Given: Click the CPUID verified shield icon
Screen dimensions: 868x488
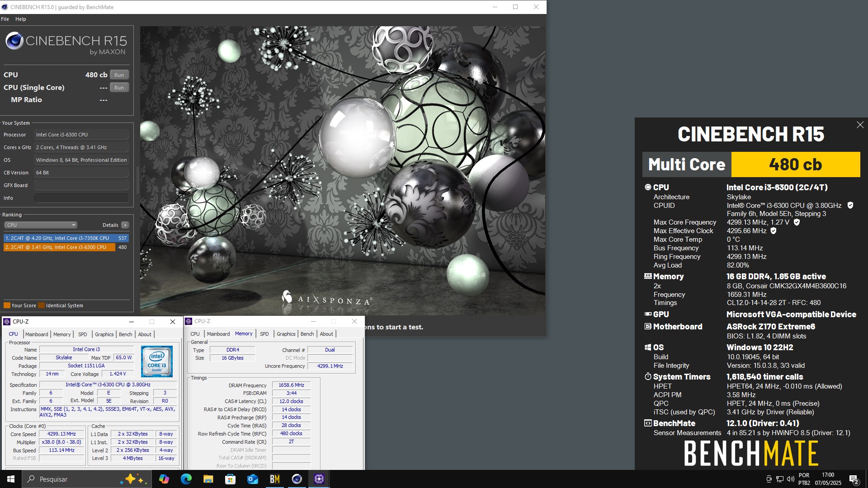Looking at the screenshot, I should 850,206.
